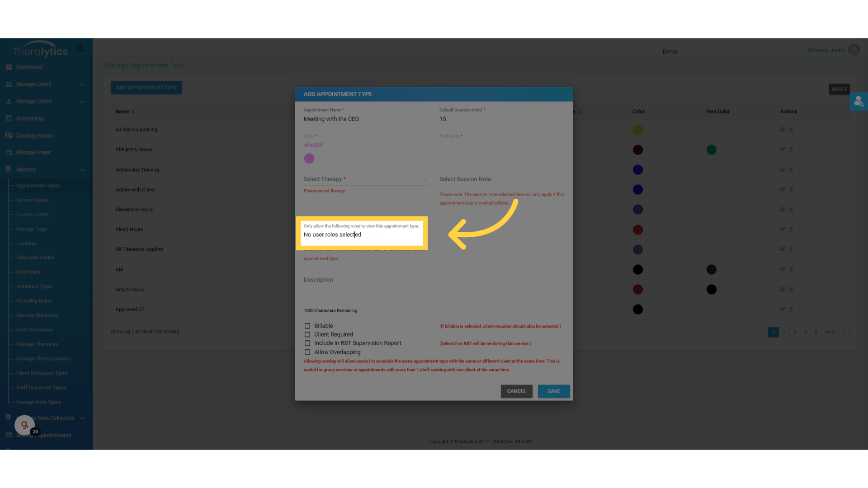868x488 pixels.
Task: Open the Scheduling sidebar item
Action: (30, 118)
